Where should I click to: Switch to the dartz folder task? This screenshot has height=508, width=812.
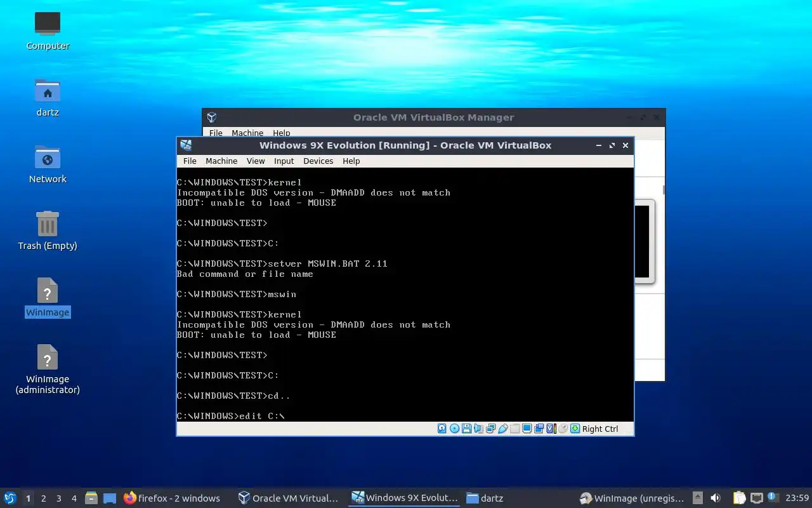485,498
